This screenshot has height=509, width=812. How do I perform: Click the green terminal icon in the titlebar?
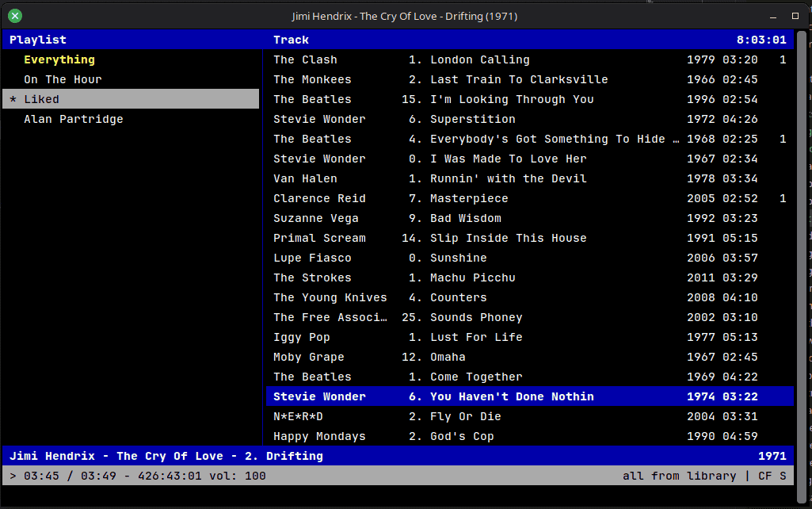point(14,15)
